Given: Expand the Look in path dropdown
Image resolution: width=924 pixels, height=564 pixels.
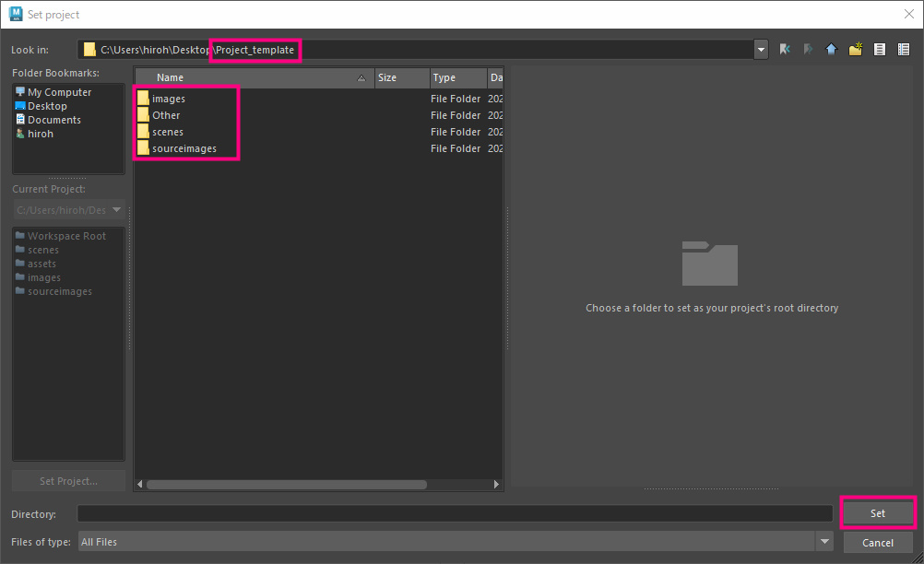Looking at the screenshot, I should coord(761,50).
